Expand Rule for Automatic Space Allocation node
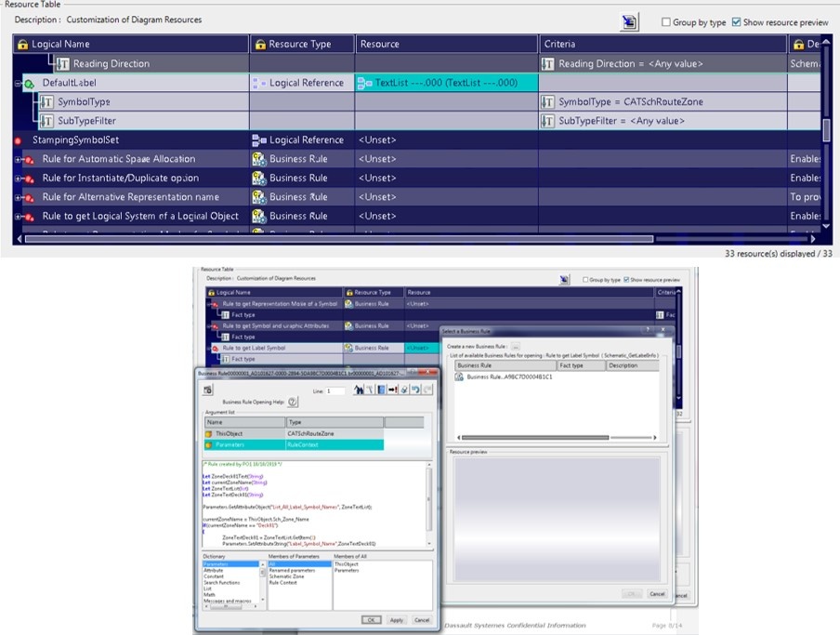 18,160
